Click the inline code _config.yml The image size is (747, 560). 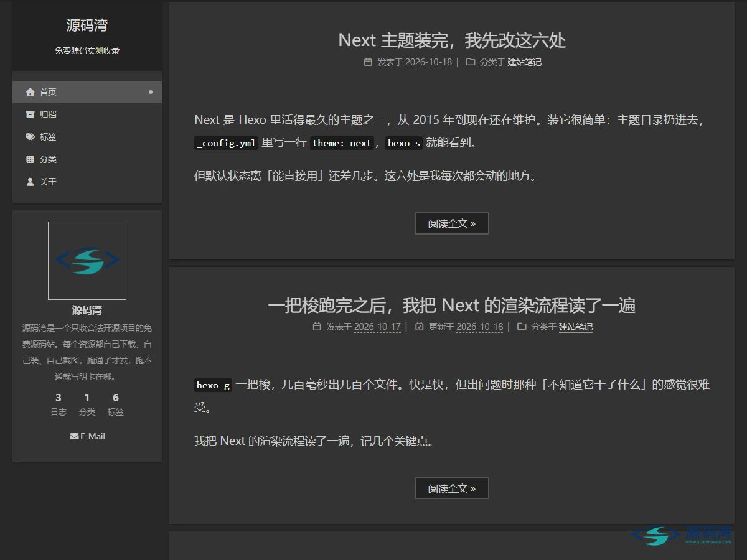pos(227,143)
